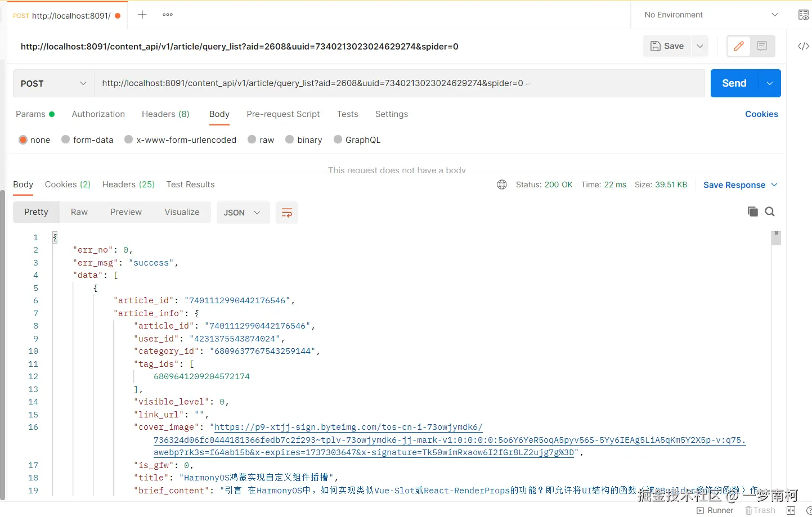Open the request Body tab

pos(219,114)
